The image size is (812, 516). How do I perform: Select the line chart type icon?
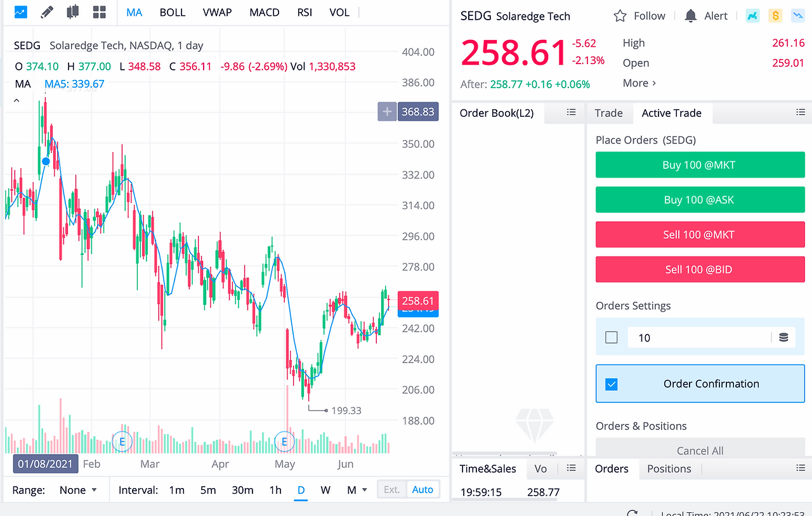pyautogui.click(x=20, y=12)
